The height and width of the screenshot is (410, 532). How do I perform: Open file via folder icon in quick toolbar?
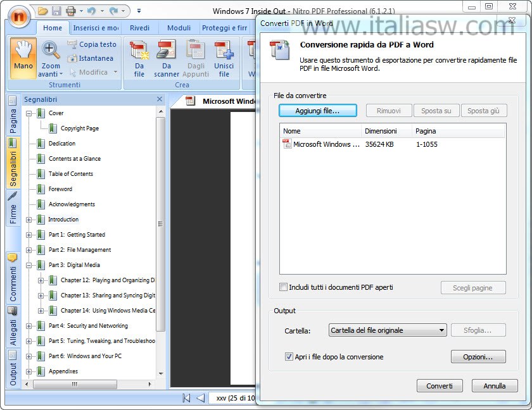coord(43,11)
